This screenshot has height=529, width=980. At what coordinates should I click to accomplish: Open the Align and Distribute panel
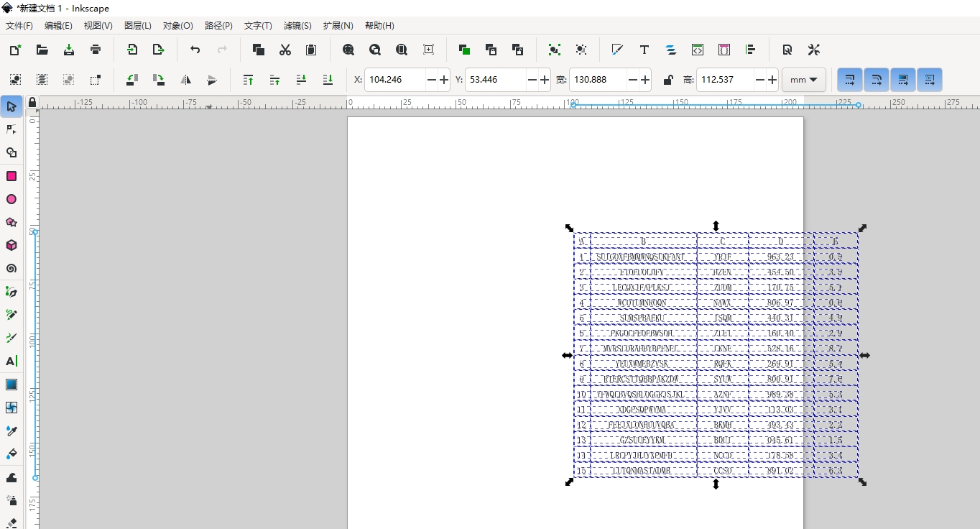point(750,50)
